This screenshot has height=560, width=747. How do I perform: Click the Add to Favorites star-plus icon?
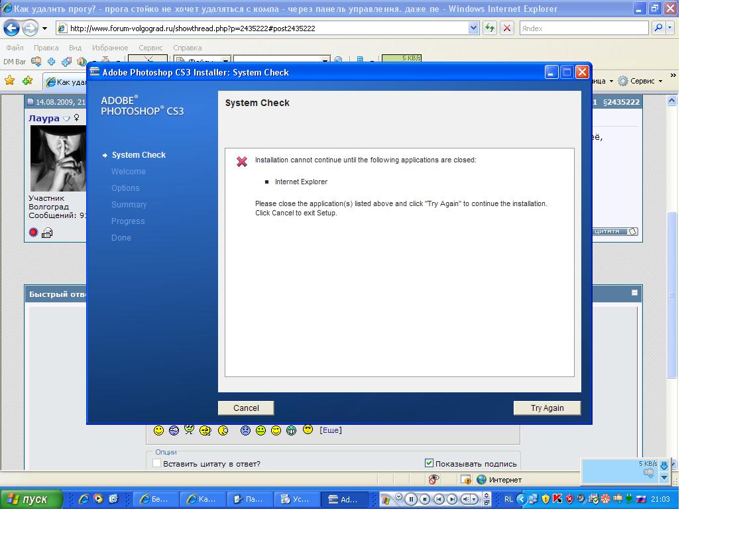pos(28,80)
